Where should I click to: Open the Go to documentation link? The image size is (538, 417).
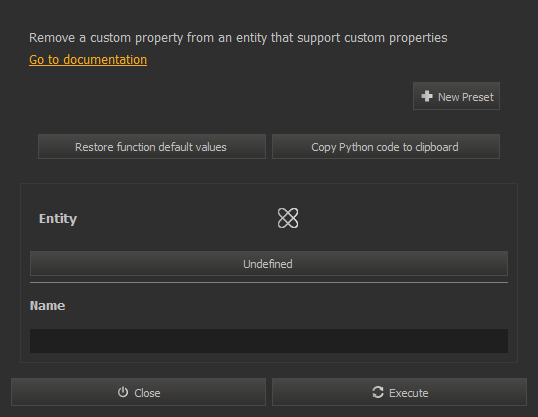click(x=88, y=59)
